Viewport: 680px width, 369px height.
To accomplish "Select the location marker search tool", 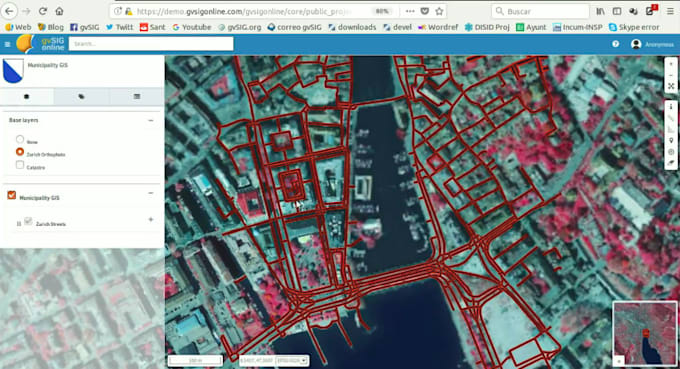I will [671, 140].
